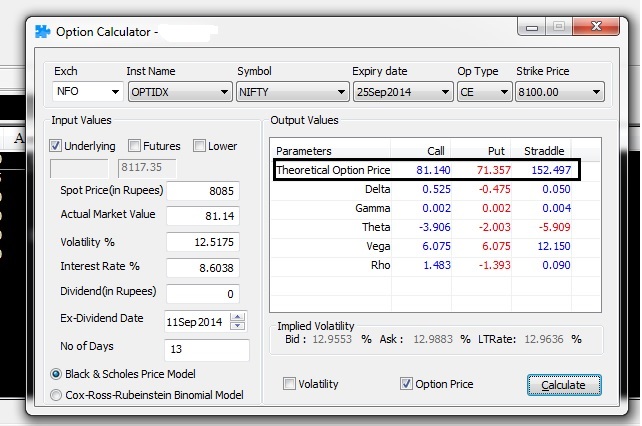This screenshot has width=642, height=426.
Task: Toggle the Option Price checkbox
Action: click(406, 384)
